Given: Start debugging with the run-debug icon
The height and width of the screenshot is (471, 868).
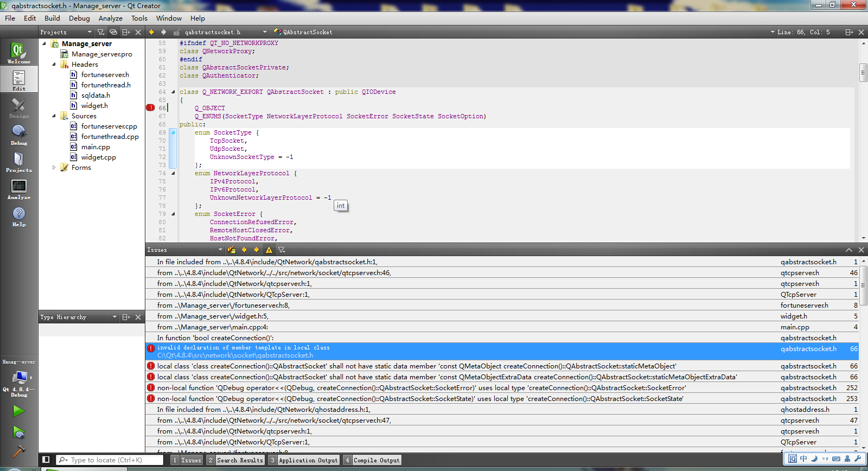Looking at the screenshot, I should 18,432.
